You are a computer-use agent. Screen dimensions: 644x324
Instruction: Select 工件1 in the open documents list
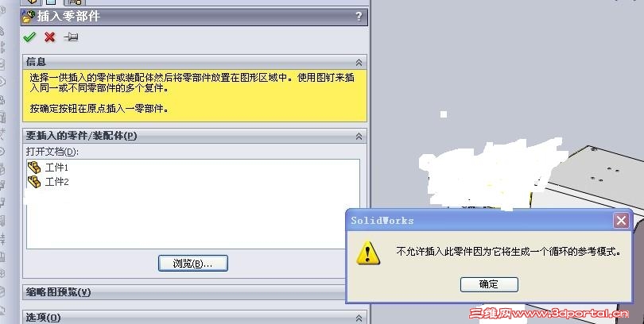click(56, 168)
